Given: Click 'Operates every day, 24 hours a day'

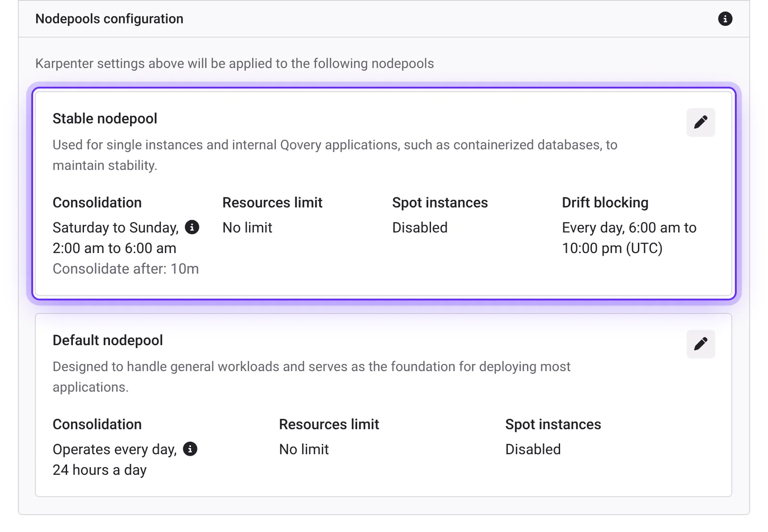Looking at the screenshot, I should click(x=115, y=459).
